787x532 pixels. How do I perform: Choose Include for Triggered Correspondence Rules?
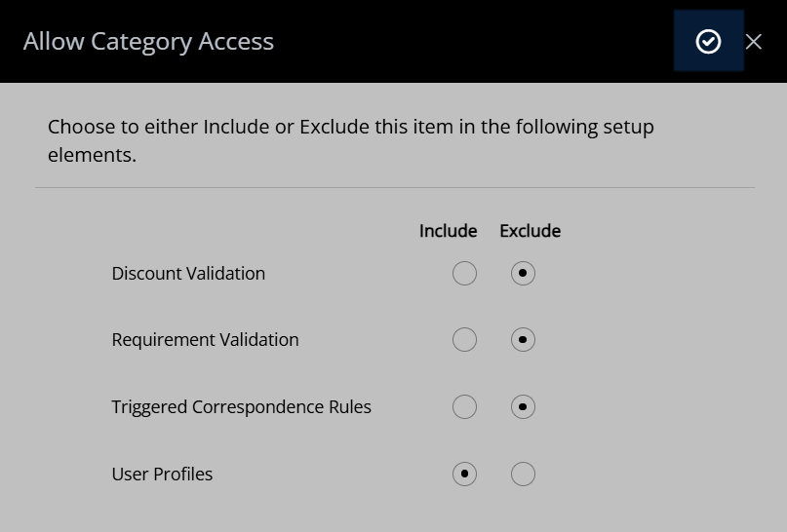point(464,406)
